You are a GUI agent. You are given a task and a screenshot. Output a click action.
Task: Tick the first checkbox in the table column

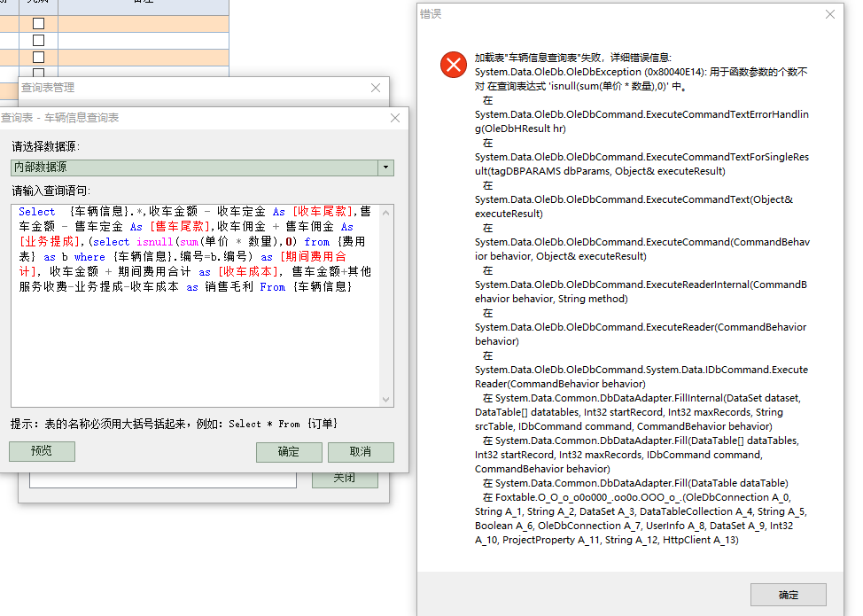click(38, 24)
